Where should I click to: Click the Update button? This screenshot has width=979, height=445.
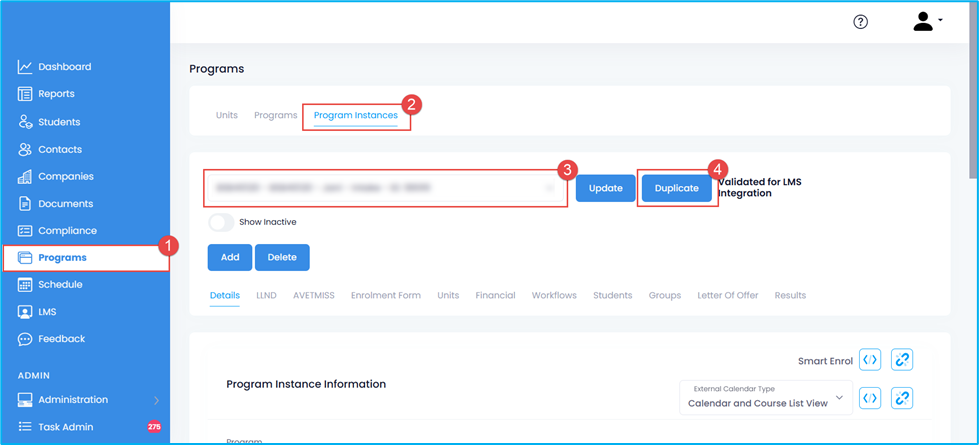pyautogui.click(x=605, y=188)
